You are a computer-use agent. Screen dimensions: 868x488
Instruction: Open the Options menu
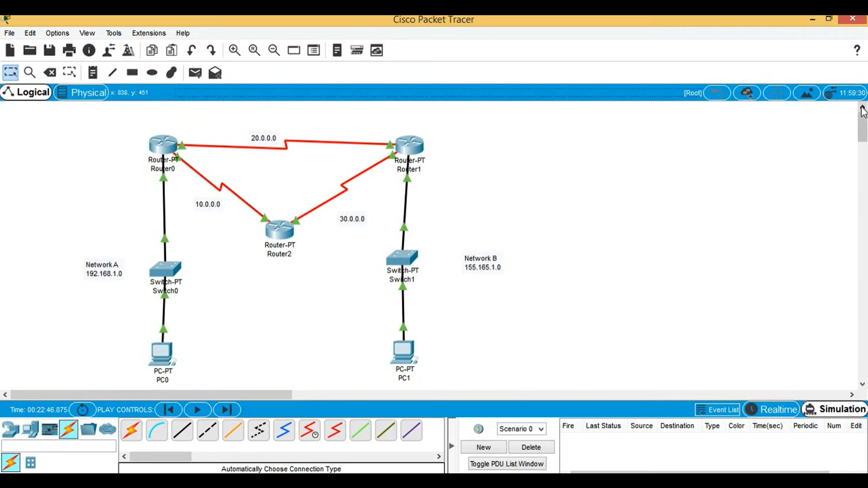coord(58,33)
